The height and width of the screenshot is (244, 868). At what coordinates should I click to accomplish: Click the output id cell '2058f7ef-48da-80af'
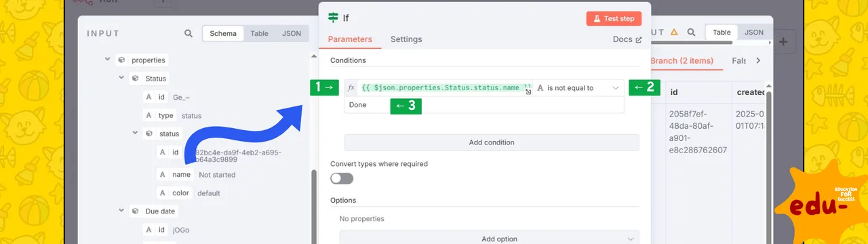[x=698, y=132]
